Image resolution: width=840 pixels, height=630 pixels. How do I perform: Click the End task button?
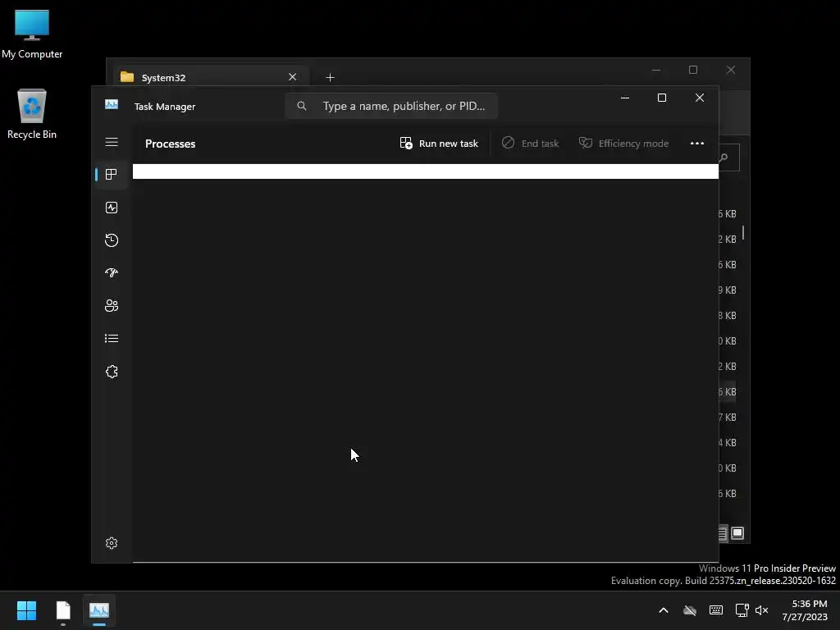tap(530, 143)
